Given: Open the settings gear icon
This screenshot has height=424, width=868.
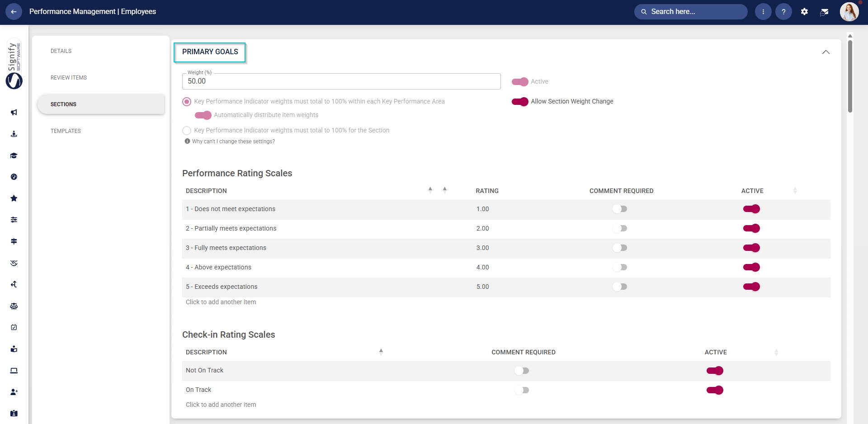Looking at the screenshot, I should pyautogui.click(x=804, y=12).
